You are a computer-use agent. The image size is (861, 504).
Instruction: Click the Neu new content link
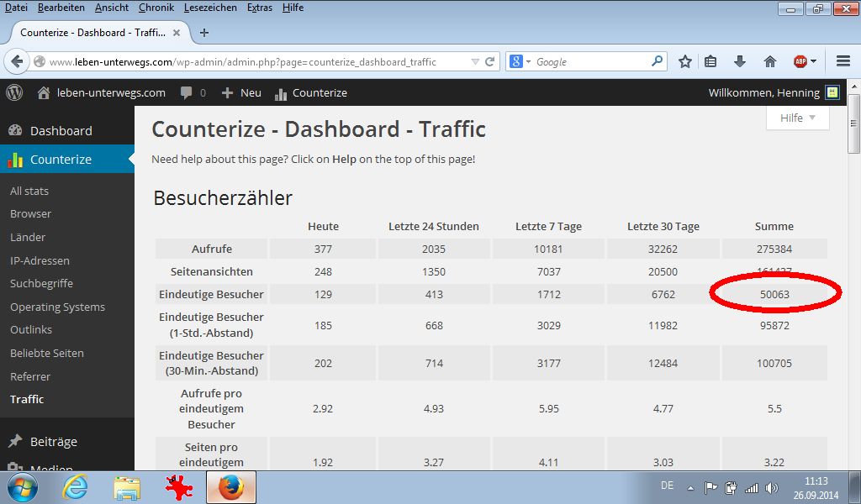(242, 92)
